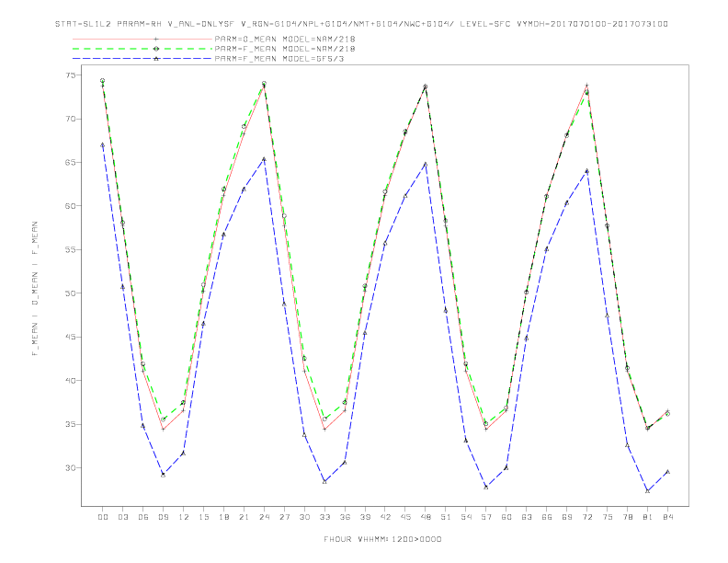Click the x-axis tick label 03
This screenshot has width=728, height=563.
click(x=122, y=517)
